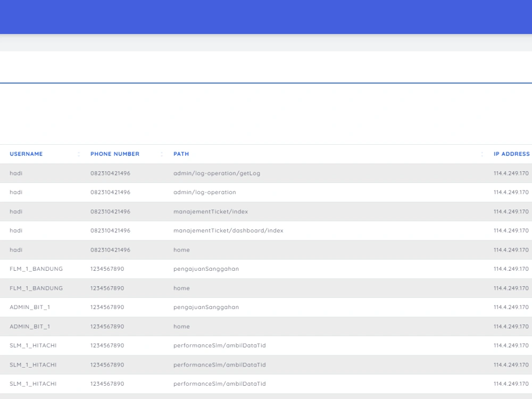Select the home path in hadi's row
Image resolution: width=532 pixels, height=399 pixels.
click(181, 250)
